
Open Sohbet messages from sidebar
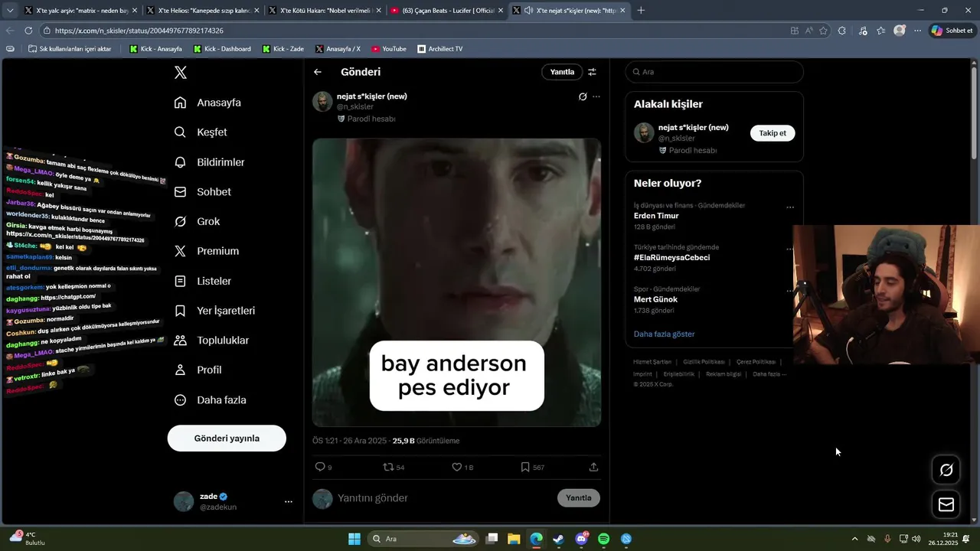(202, 192)
